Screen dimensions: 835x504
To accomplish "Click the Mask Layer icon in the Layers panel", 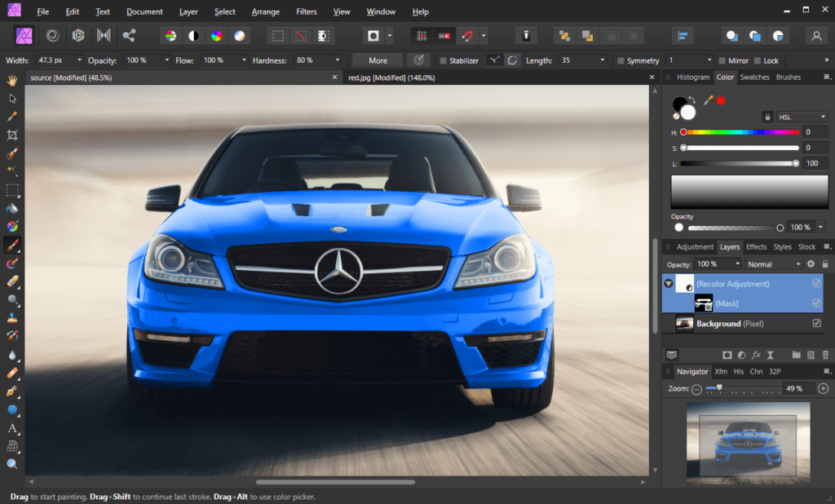I will [704, 303].
